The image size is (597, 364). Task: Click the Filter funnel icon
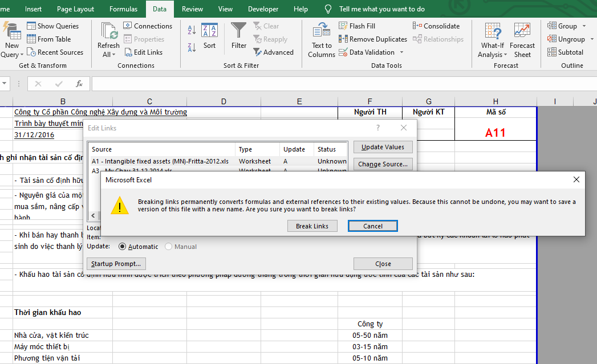[239, 35]
